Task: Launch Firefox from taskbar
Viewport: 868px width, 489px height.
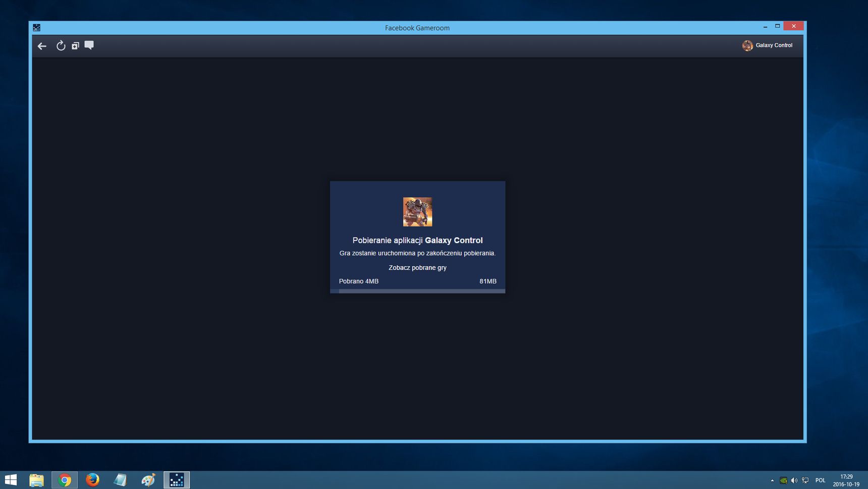Action: coord(92,480)
